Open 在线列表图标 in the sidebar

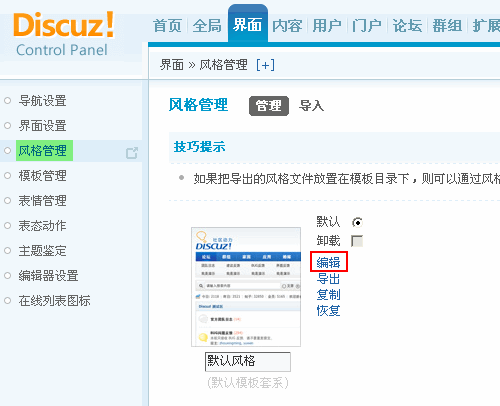tap(54, 301)
